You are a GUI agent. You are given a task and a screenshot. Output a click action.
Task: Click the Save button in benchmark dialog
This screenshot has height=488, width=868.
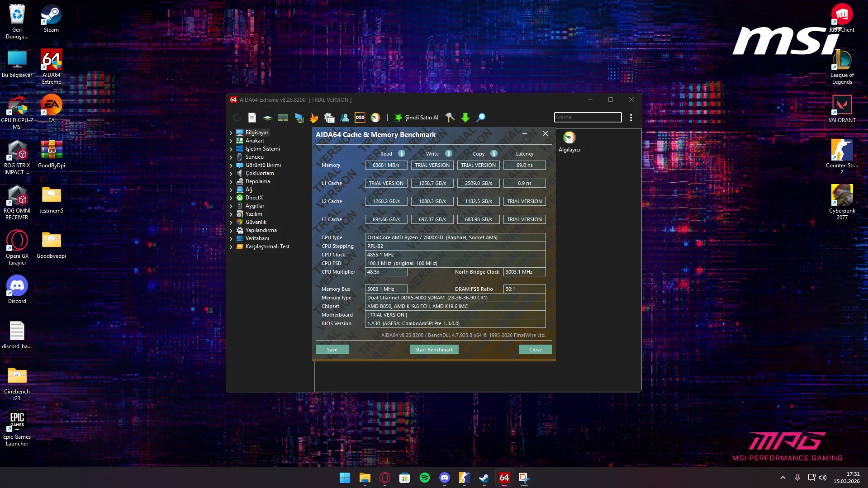point(332,350)
